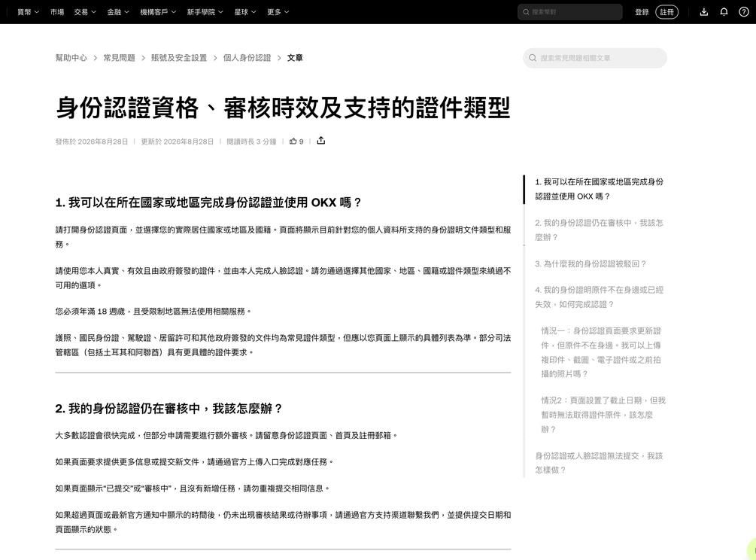Focus the 搜索常見問題相關文章 search field
Viewport: 756px width, 560px height.
coord(595,58)
